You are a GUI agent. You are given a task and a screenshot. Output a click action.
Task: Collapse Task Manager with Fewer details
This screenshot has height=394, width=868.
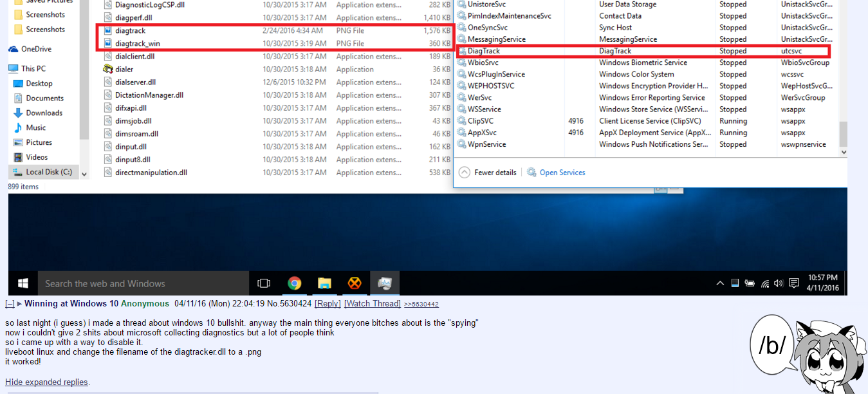[488, 173]
